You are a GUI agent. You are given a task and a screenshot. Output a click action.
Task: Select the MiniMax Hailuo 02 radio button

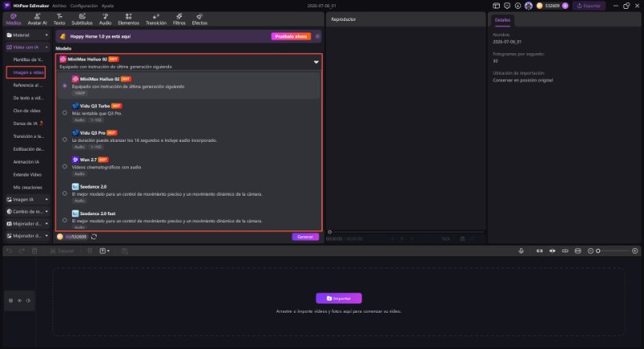(x=64, y=86)
